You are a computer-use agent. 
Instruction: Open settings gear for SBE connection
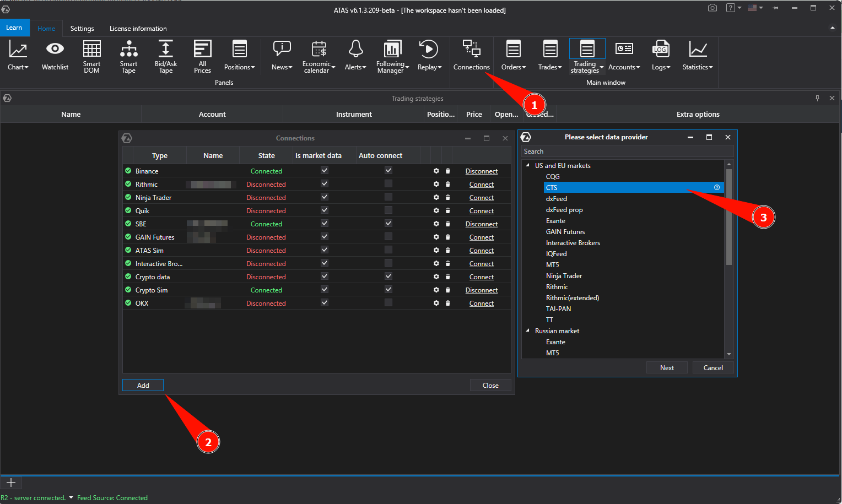436,224
